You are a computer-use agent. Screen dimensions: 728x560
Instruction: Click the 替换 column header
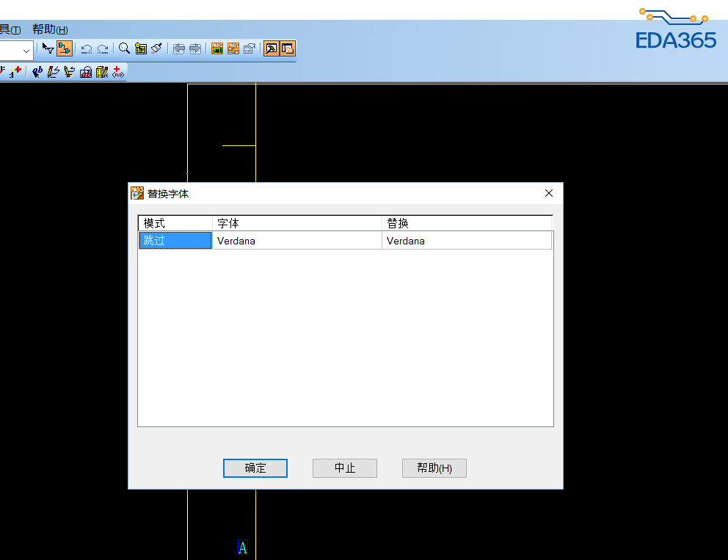pyautogui.click(x=467, y=223)
